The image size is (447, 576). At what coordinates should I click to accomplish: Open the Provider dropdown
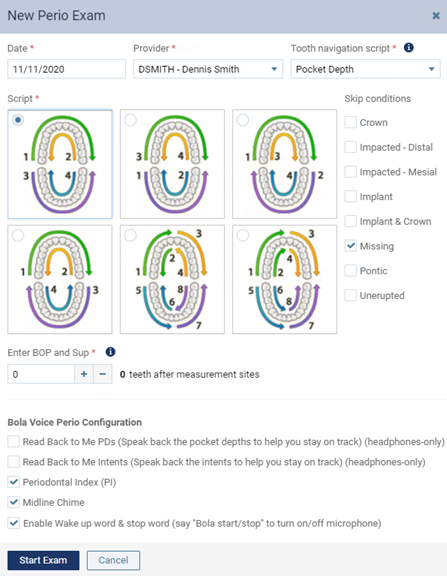208,69
